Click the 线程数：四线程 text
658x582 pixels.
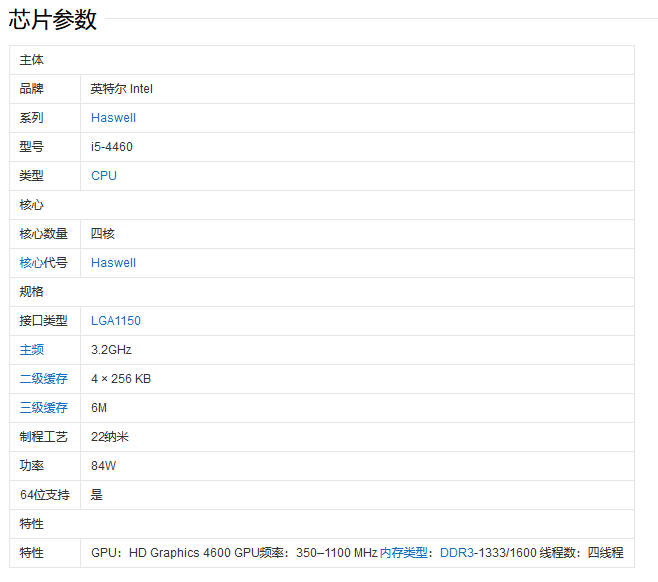581,553
